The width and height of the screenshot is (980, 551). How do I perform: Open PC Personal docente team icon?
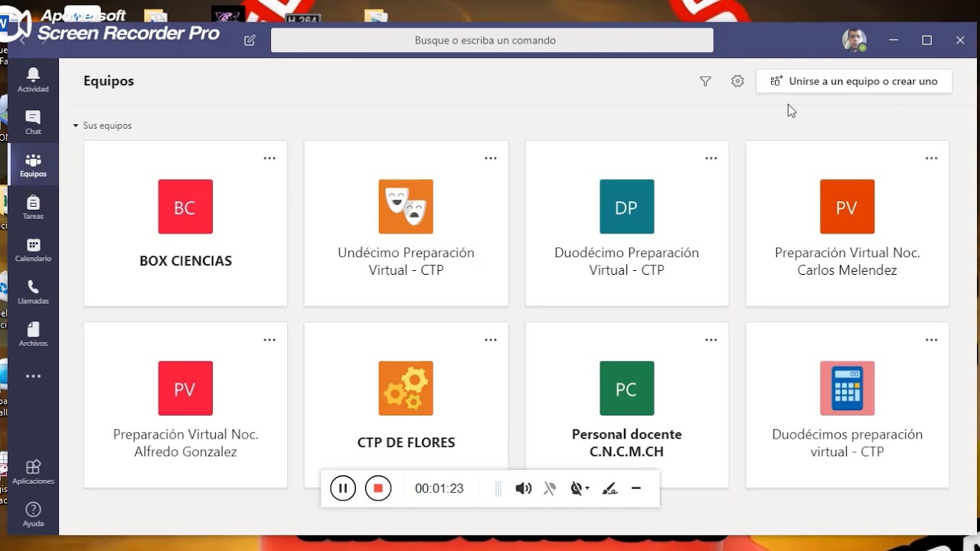[x=626, y=389]
